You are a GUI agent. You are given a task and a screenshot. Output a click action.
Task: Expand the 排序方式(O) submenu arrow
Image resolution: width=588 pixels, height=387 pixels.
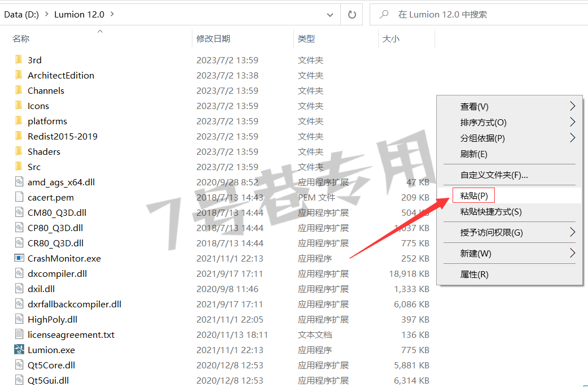pyautogui.click(x=572, y=123)
